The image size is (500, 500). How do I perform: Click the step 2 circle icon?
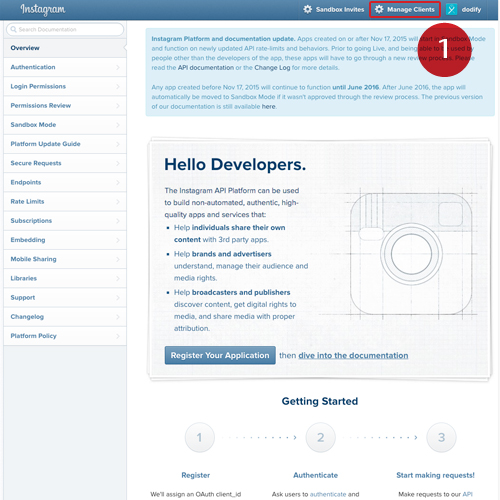coord(320,437)
